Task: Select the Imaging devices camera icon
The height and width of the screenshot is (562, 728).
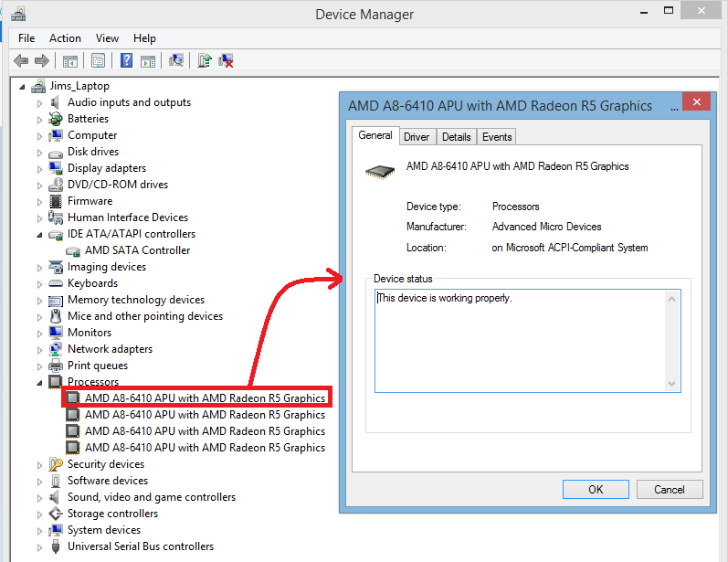Action: (x=56, y=267)
